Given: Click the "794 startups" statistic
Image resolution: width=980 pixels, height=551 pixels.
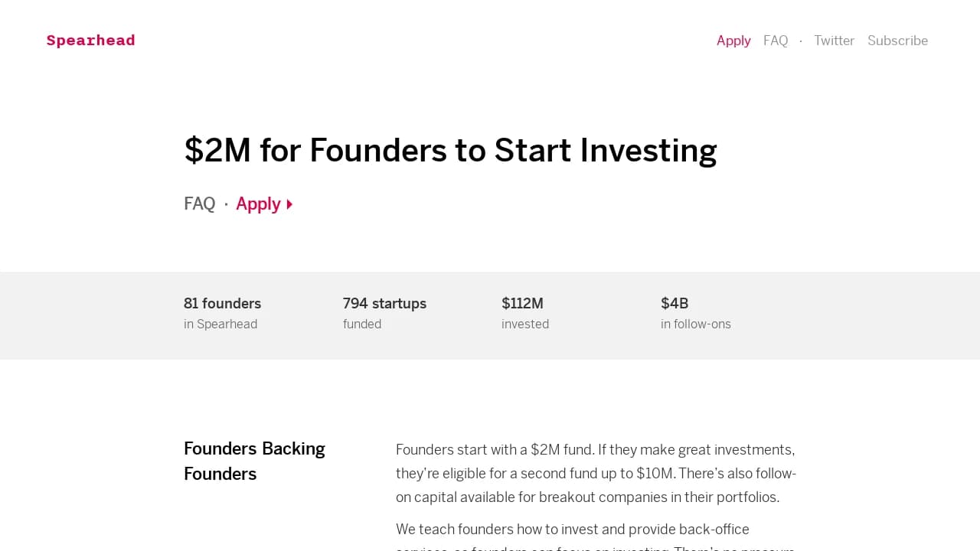Looking at the screenshot, I should pos(384,303).
